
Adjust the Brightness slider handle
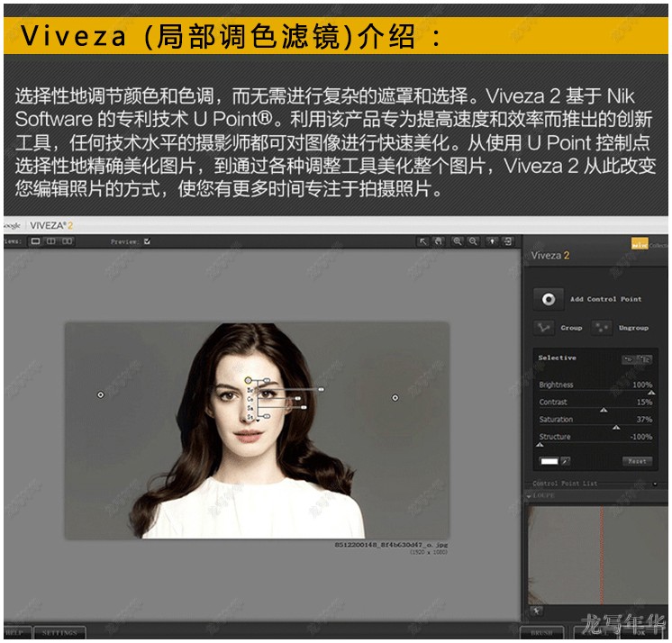651,393
